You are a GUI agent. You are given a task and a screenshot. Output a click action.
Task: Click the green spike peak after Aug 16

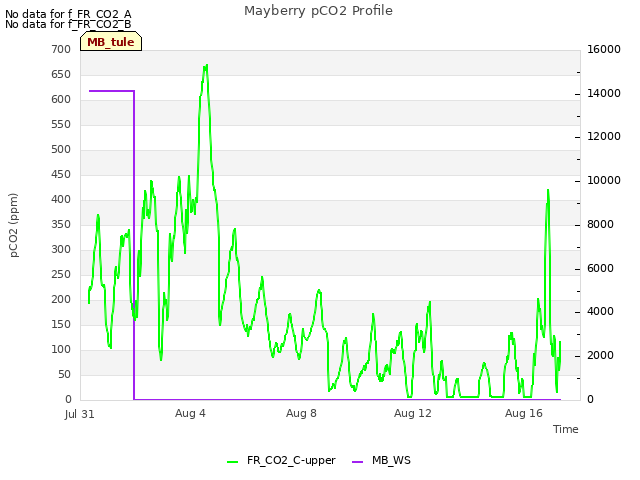pyautogui.click(x=548, y=191)
